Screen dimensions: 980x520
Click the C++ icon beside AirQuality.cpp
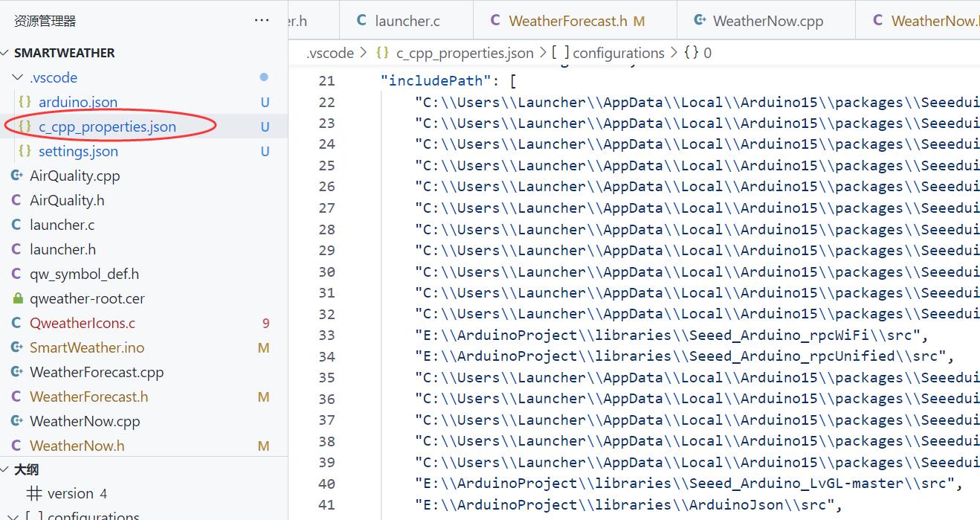click(16, 176)
